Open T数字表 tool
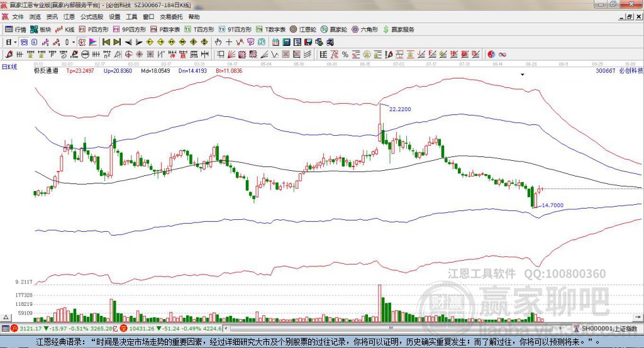The height and width of the screenshot is (348, 644). pyautogui.click(x=270, y=30)
